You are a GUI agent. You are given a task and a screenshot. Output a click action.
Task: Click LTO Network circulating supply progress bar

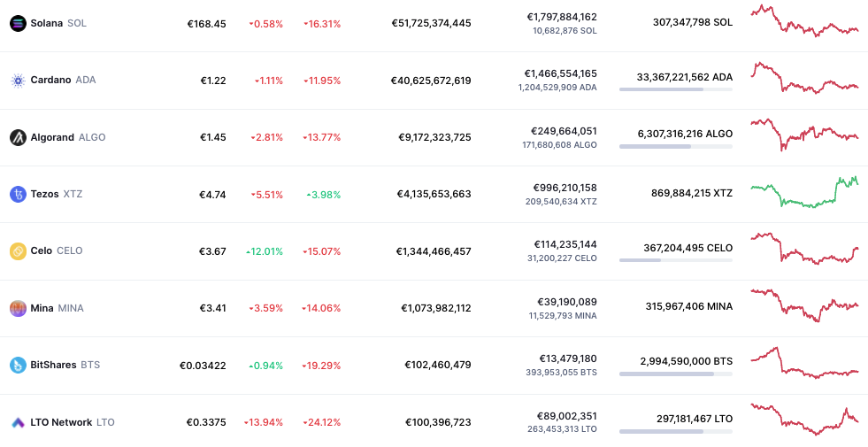pyautogui.click(x=676, y=431)
